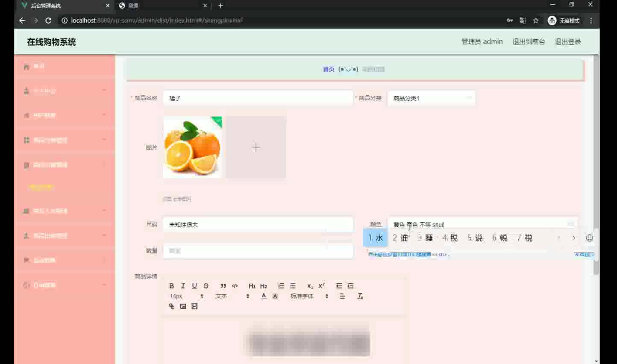Toggle bold formatting in the editor
617x364 pixels.
click(171, 286)
